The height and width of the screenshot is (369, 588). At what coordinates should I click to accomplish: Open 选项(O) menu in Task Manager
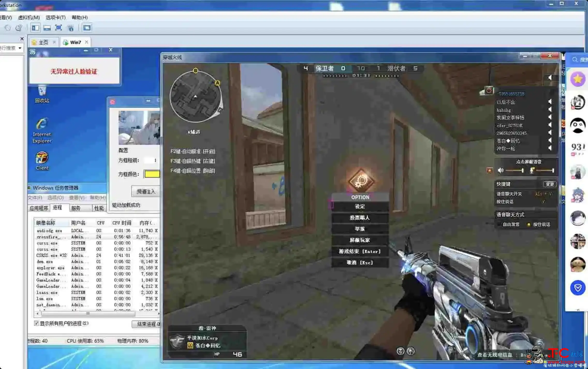click(55, 198)
